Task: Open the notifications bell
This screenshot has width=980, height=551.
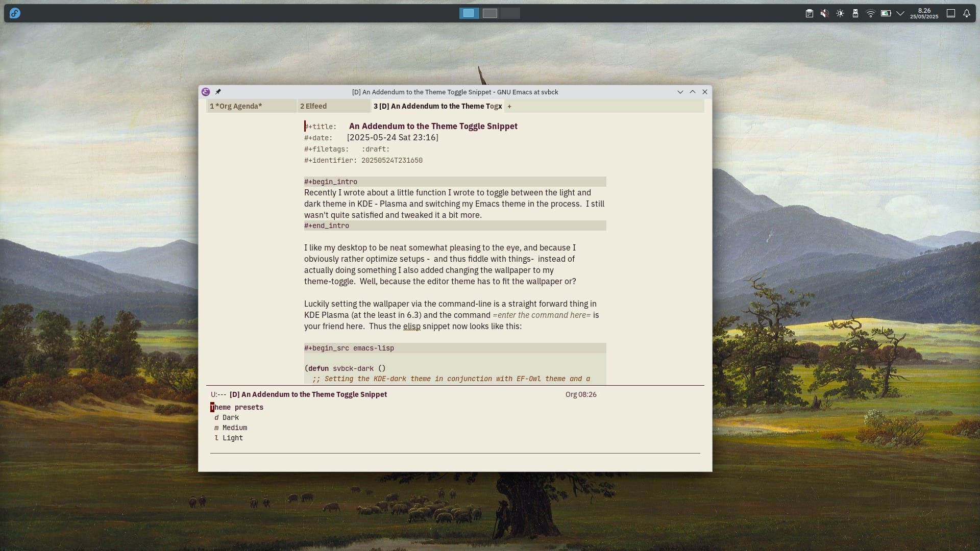Action: 966,13
